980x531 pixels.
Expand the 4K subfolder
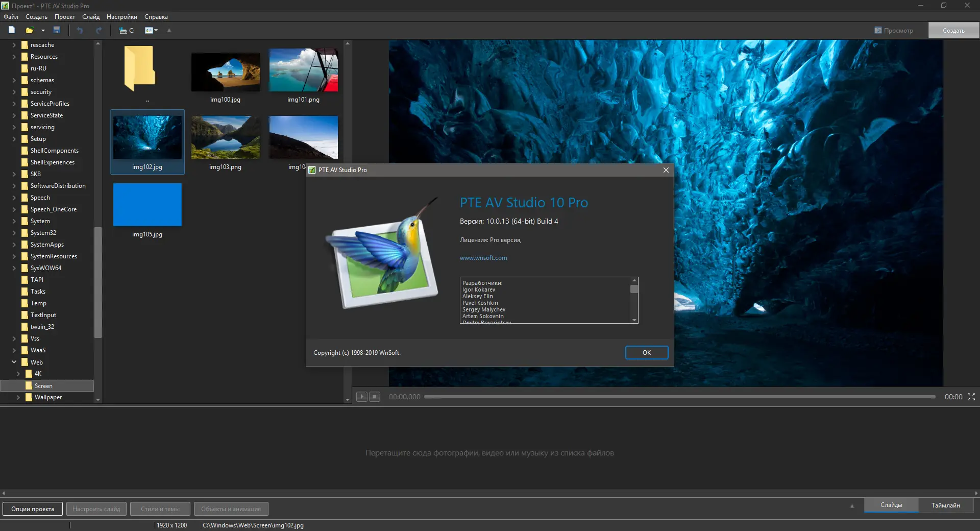click(x=18, y=374)
